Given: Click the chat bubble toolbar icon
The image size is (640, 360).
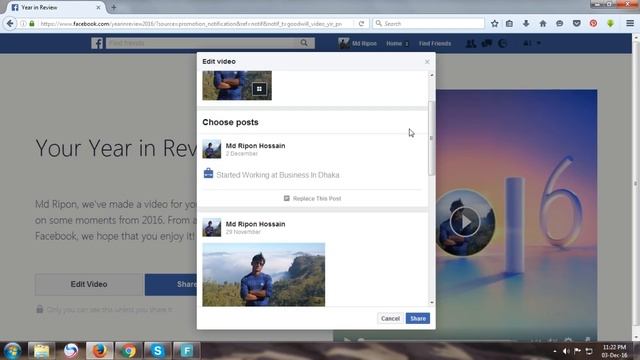Looking at the screenshot, I should (x=560, y=24).
